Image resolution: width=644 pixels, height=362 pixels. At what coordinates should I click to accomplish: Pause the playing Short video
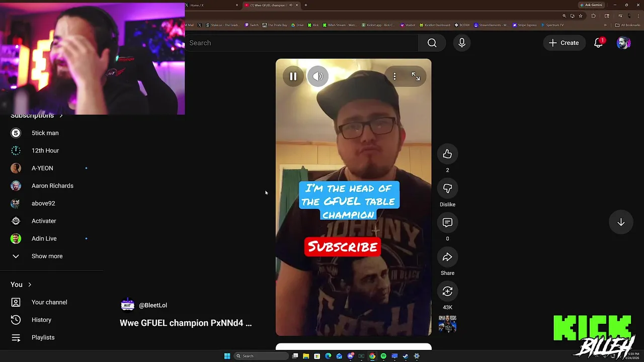293,76
